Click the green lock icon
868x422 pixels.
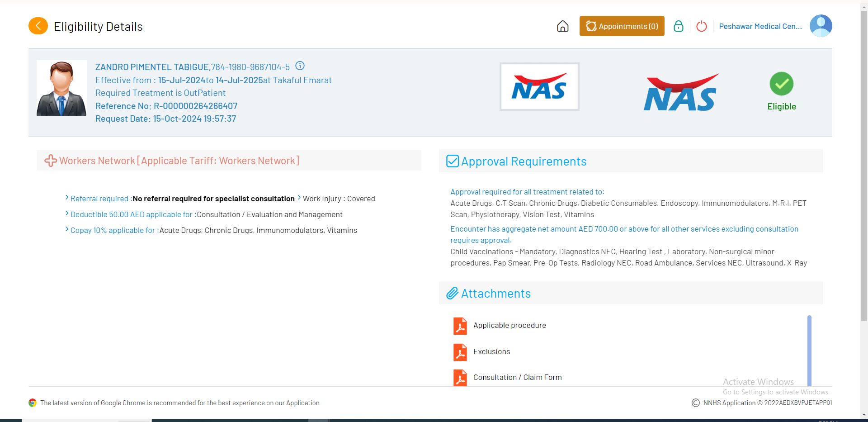pos(678,26)
